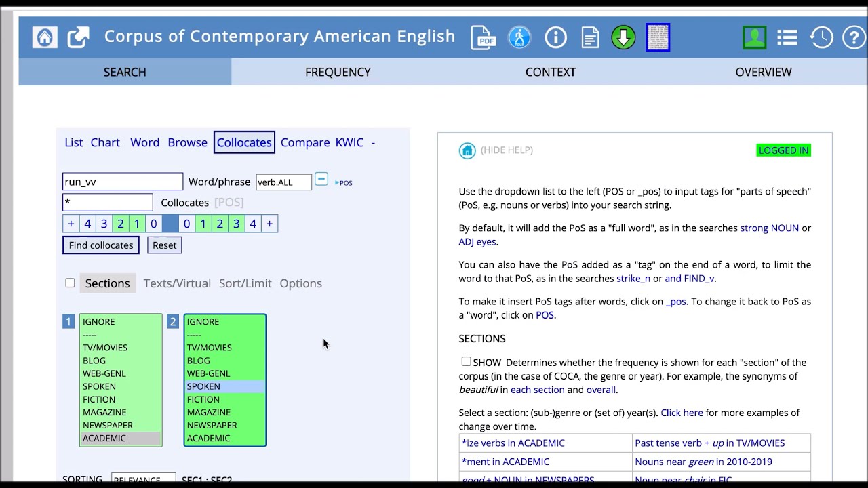Viewport: 868px width, 488px height.
Task: Start the guided tour walking icon
Action: click(519, 37)
